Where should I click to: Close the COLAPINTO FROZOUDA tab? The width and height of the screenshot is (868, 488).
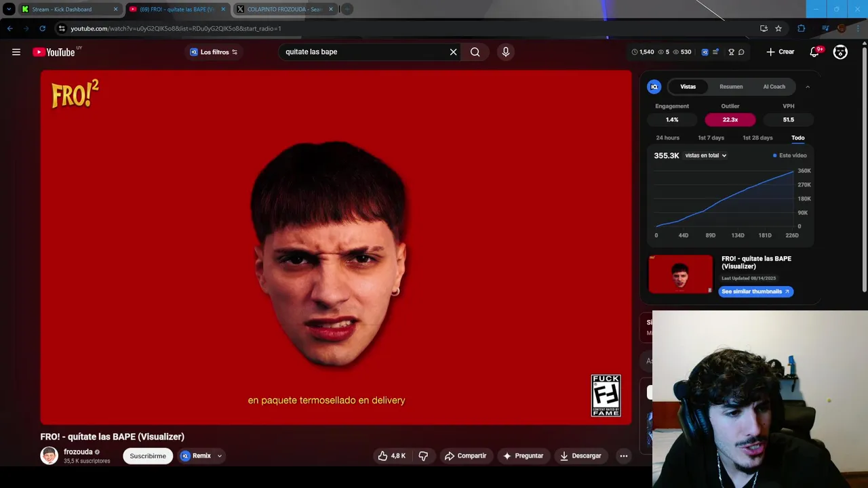tap(331, 9)
